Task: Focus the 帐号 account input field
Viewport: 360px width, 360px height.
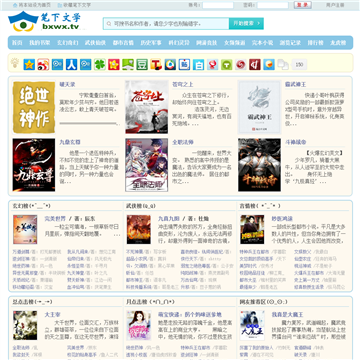Action: click(x=218, y=5)
